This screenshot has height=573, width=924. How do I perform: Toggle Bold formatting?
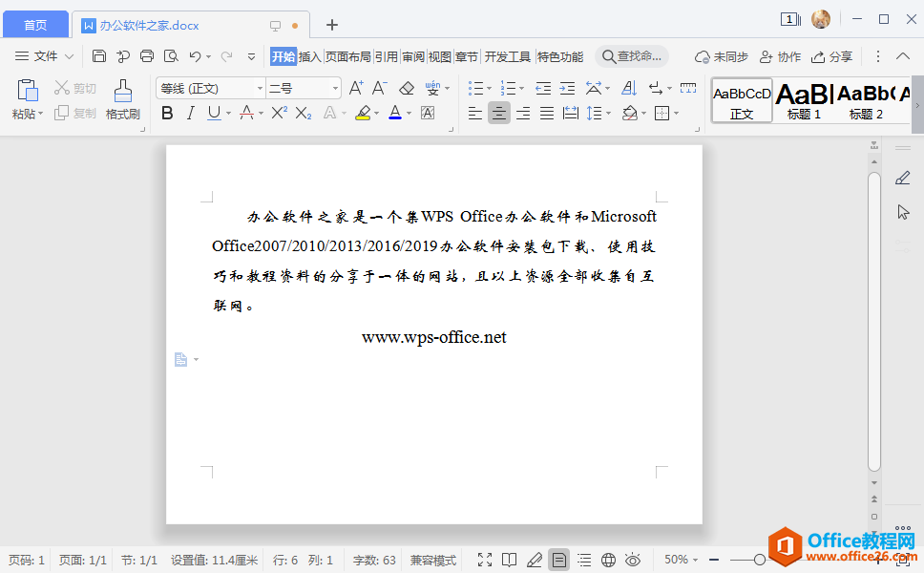(167, 113)
